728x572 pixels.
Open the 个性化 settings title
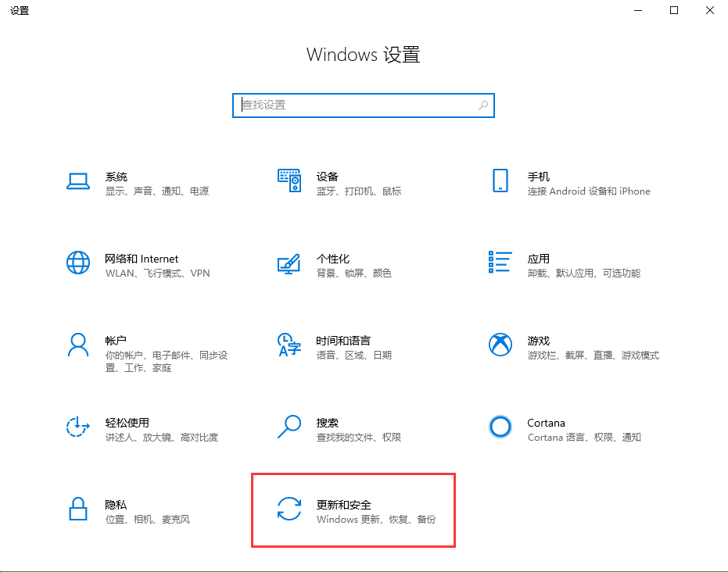(x=333, y=259)
